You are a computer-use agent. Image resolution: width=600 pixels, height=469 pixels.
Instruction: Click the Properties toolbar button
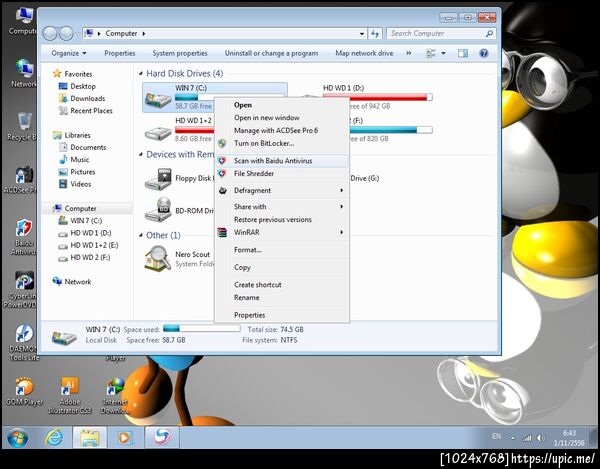[x=120, y=53]
